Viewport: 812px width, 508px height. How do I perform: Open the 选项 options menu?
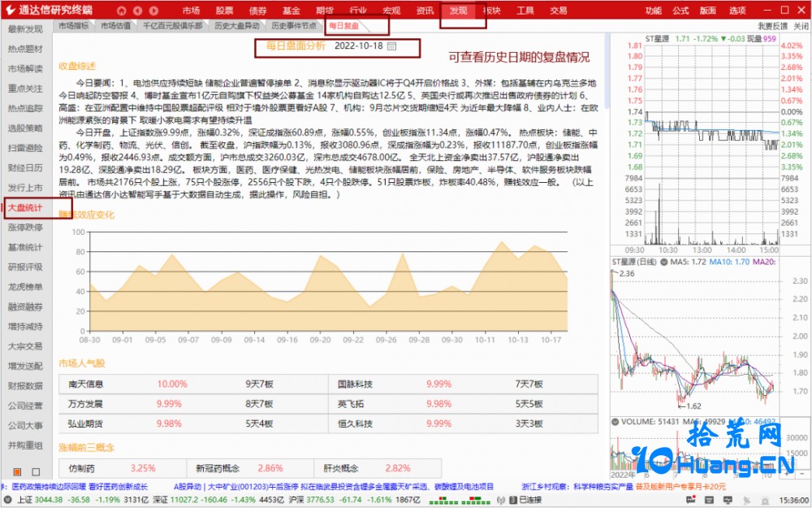tap(737, 11)
